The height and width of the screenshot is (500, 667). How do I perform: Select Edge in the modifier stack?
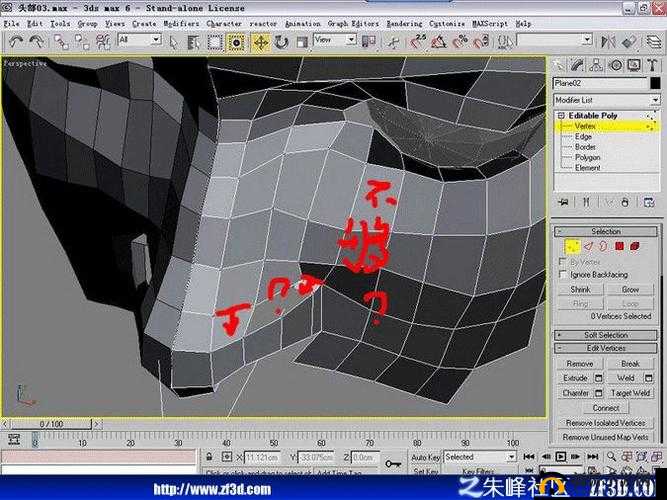(x=583, y=137)
